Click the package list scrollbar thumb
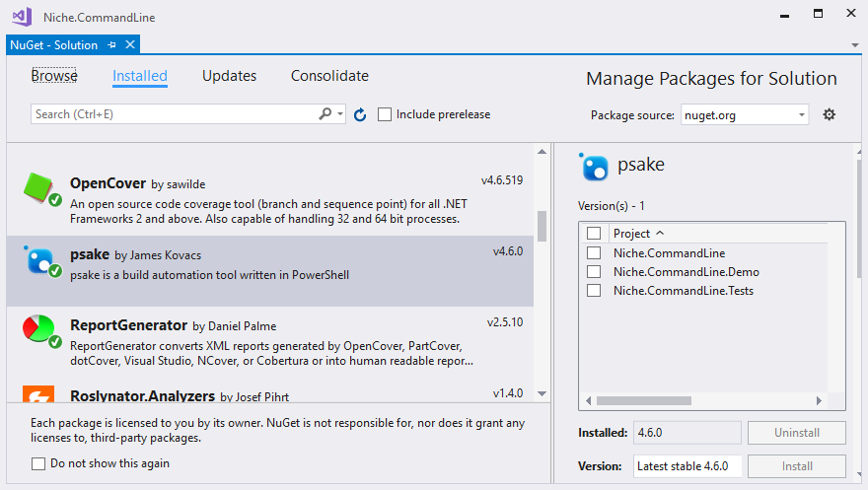 542,226
